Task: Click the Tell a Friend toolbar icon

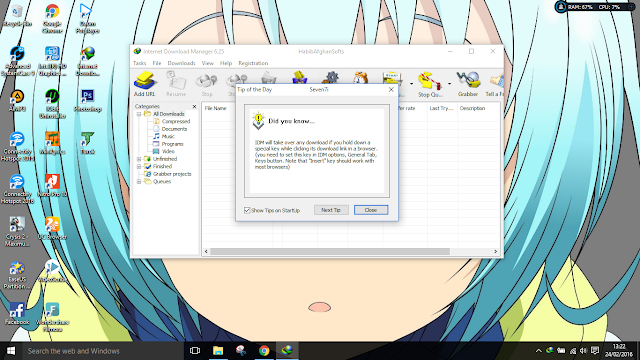Action: coord(494,84)
